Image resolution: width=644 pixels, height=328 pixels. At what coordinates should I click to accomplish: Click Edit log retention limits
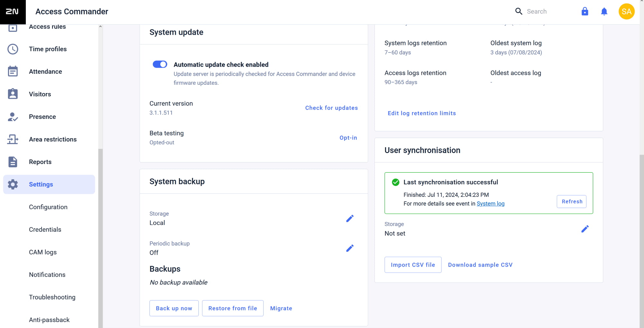click(x=421, y=113)
